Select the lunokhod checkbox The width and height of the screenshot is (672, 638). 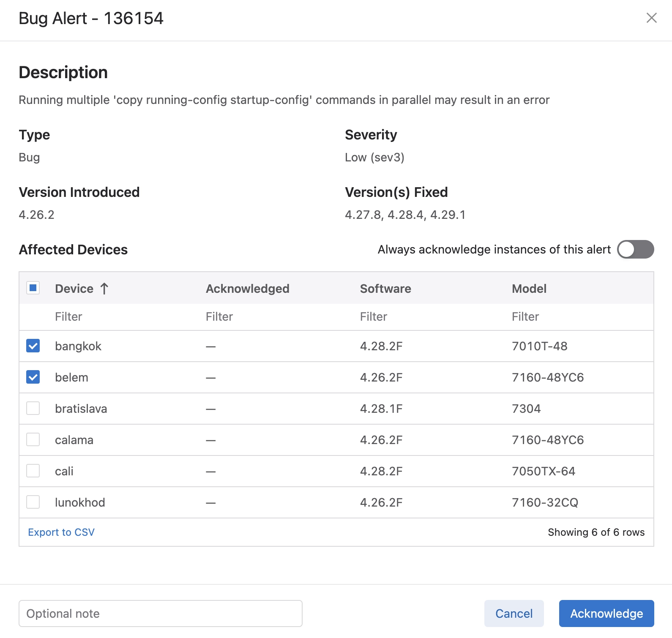(33, 502)
